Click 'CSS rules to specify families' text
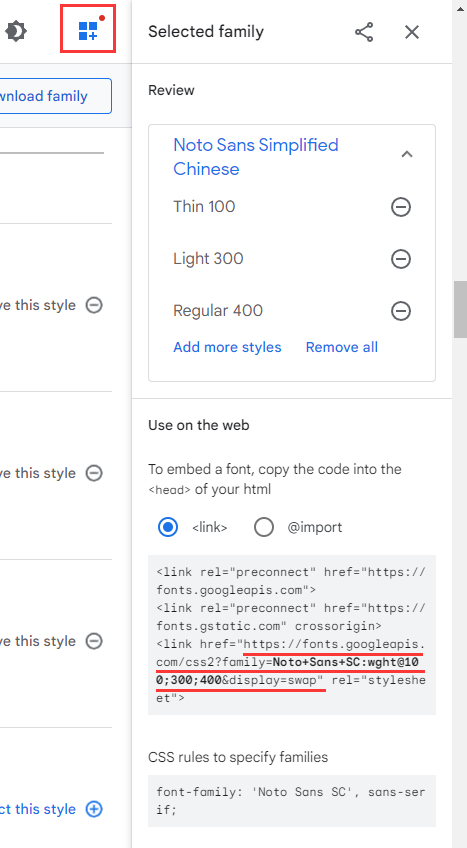The image size is (467, 848). 238,757
